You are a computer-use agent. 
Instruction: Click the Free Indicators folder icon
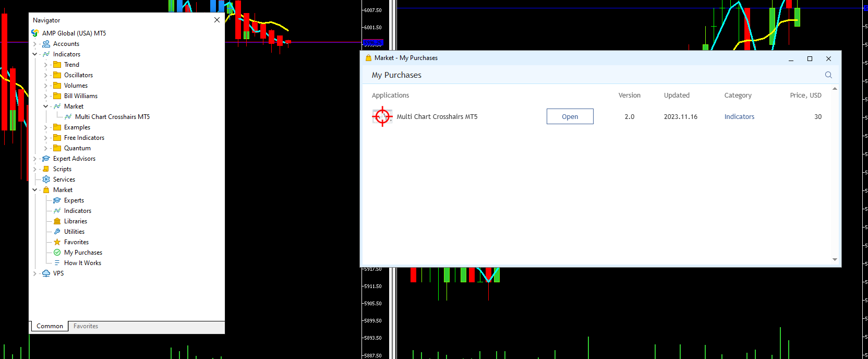click(x=57, y=138)
